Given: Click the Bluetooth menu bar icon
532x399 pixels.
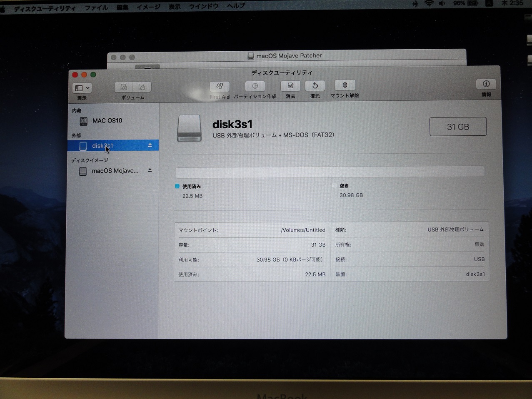Looking at the screenshot, I should (415, 4).
